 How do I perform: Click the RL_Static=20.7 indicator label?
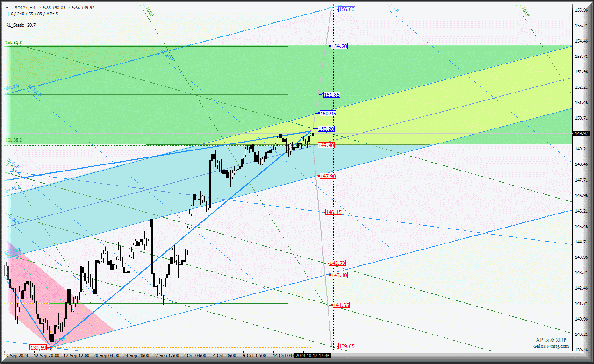tap(21, 25)
